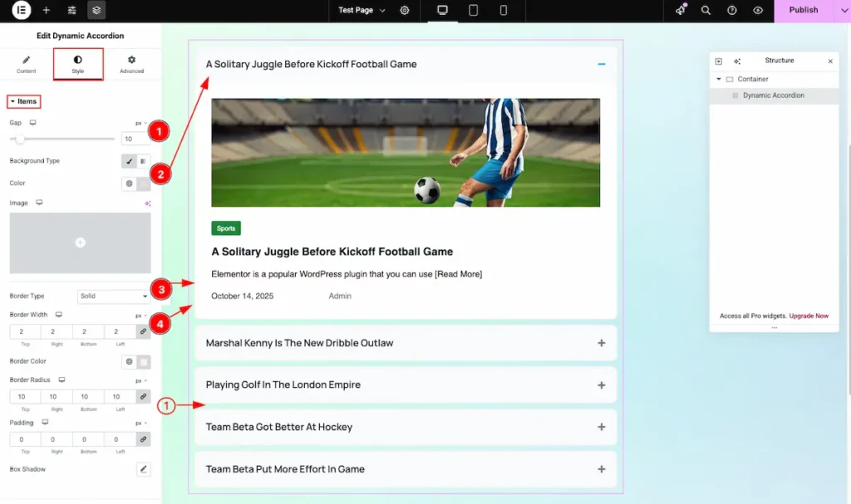851x504 pixels.
Task: Select classic Background Type brush option
Action: [129, 161]
